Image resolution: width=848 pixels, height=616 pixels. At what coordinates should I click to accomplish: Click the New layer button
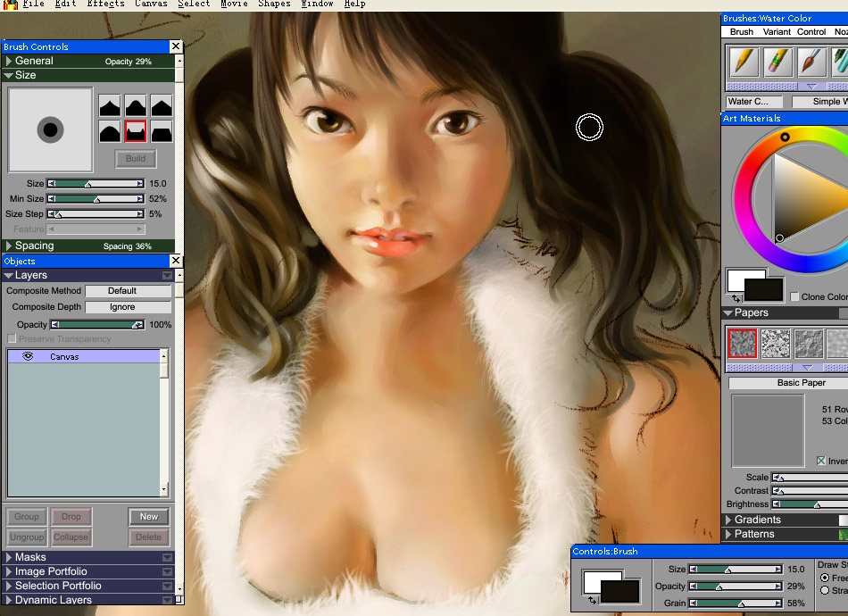[149, 517]
